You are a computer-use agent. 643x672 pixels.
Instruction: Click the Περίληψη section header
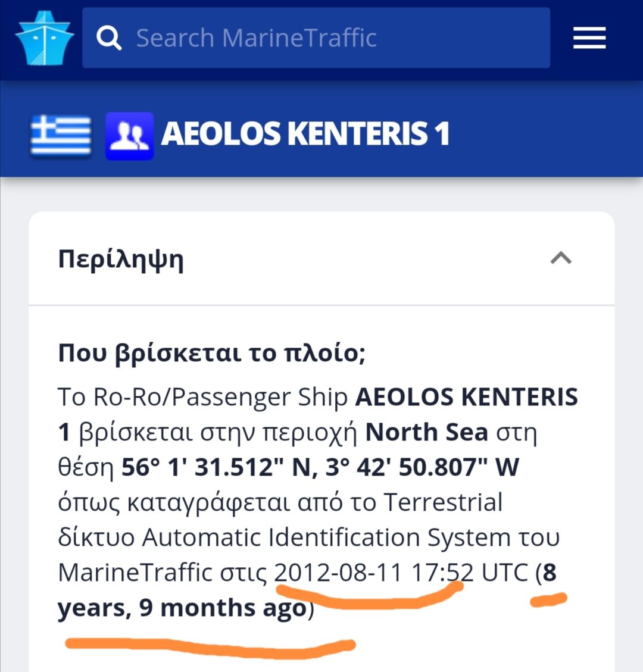click(x=121, y=260)
